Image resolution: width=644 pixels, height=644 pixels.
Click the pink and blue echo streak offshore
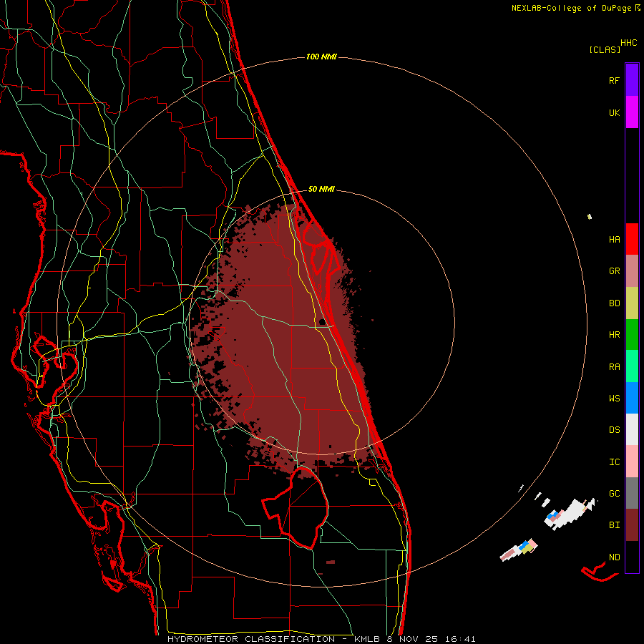pyautogui.click(x=518, y=550)
